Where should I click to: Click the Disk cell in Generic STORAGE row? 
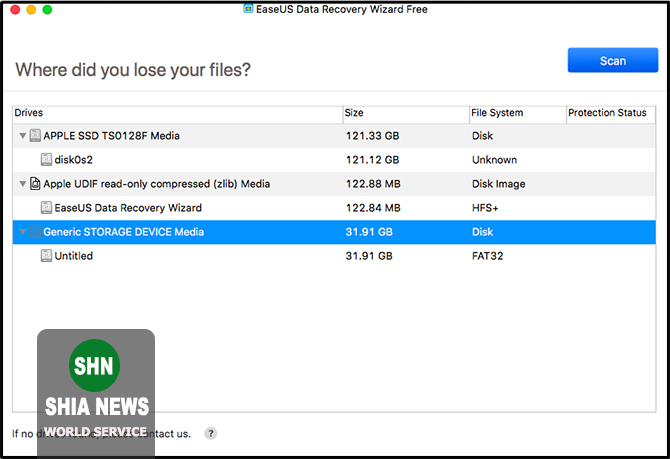(482, 232)
